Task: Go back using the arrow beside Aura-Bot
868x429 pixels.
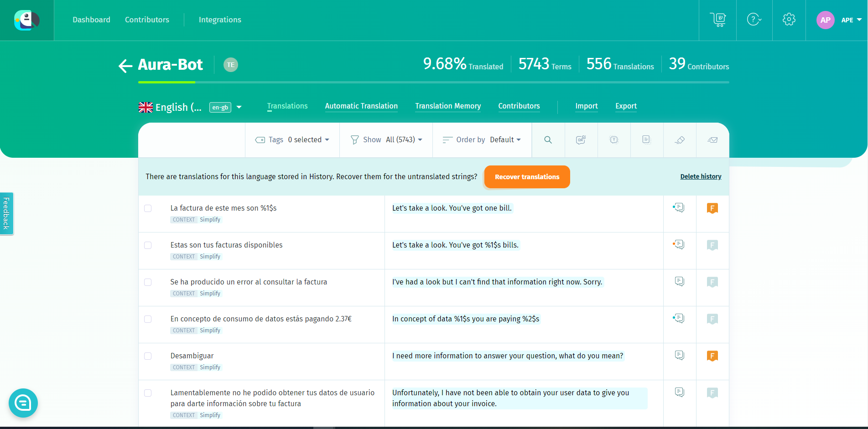Action: pyautogui.click(x=125, y=66)
